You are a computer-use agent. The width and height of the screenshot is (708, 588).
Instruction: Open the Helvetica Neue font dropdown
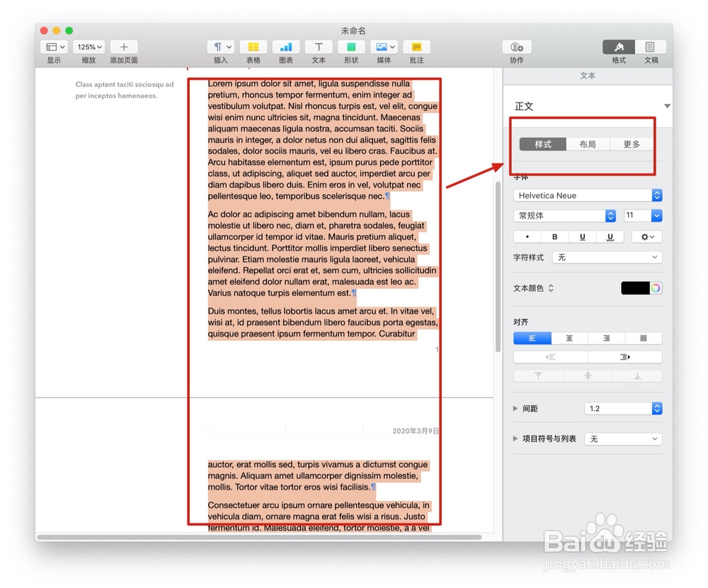[588, 195]
